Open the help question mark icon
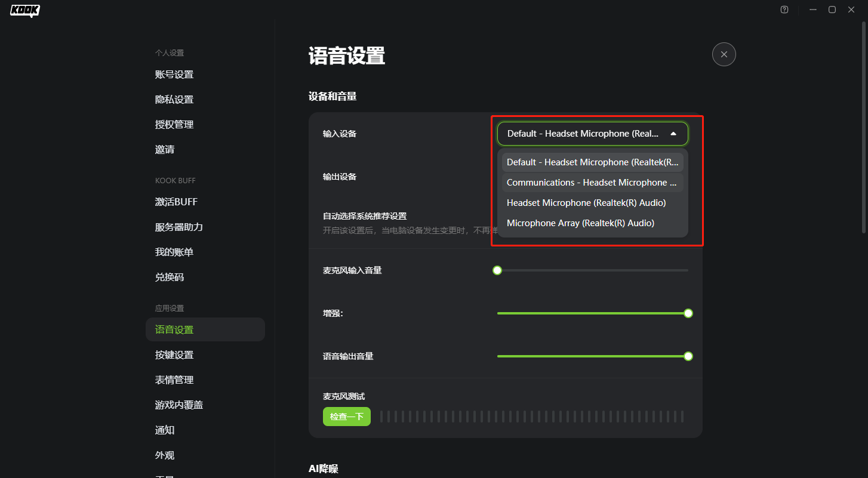The height and width of the screenshot is (478, 868). tap(784, 10)
